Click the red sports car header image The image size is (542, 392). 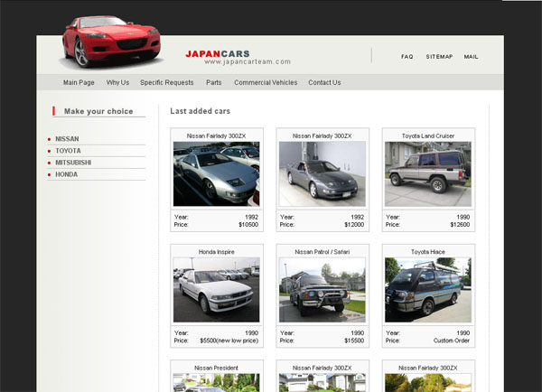coord(111,42)
